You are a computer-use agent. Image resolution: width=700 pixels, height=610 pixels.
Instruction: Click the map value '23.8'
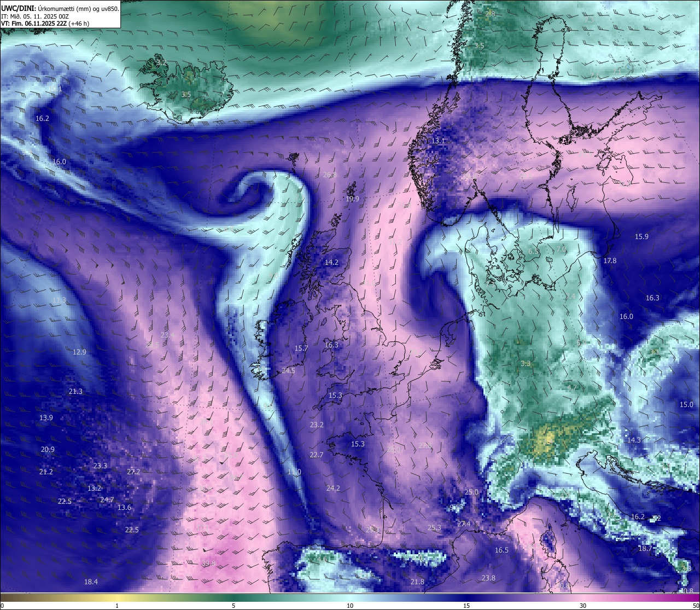click(x=488, y=578)
